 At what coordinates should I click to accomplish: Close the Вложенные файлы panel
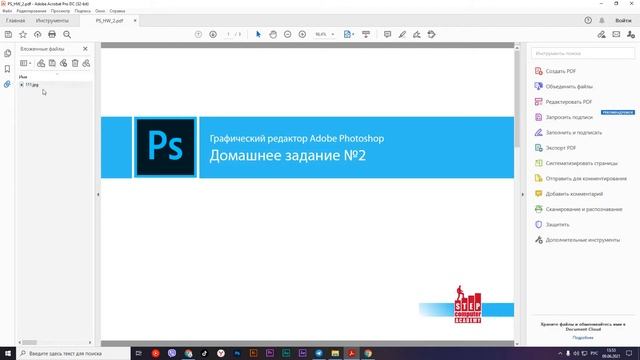85,49
